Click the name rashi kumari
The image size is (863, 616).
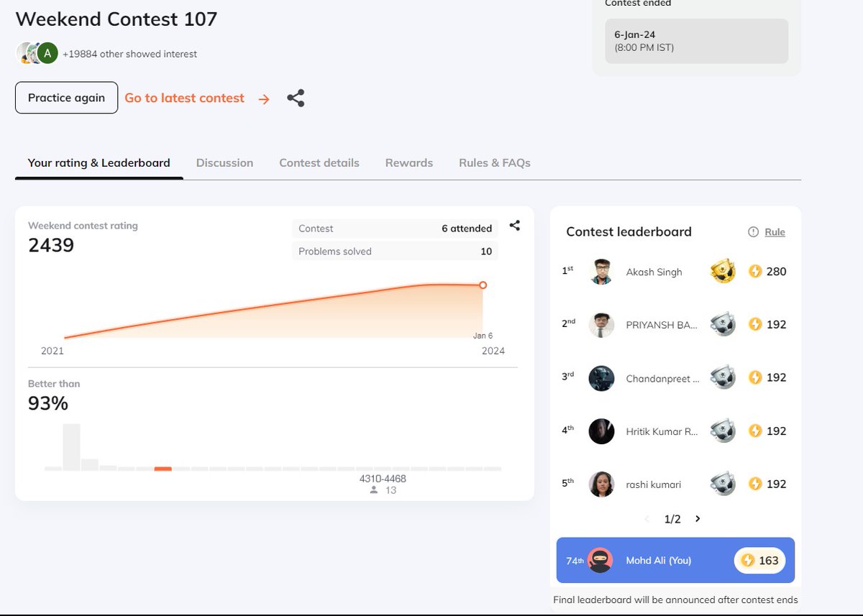click(654, 484)
